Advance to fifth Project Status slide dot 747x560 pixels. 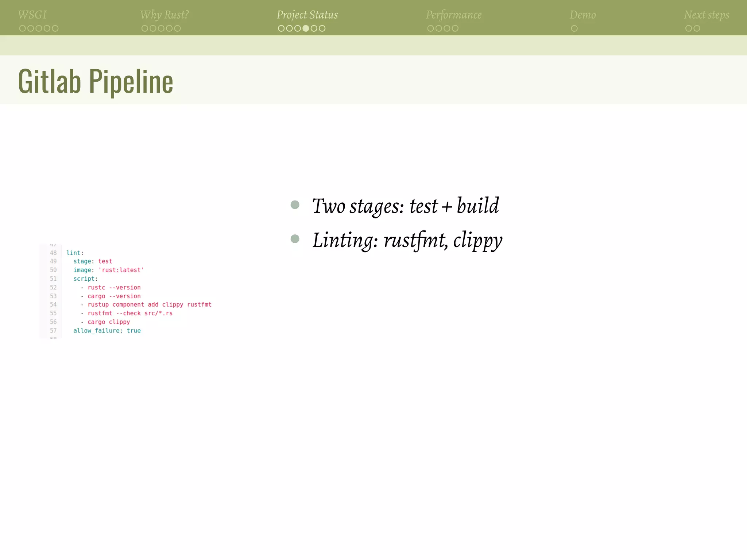[x=314, y=28]
